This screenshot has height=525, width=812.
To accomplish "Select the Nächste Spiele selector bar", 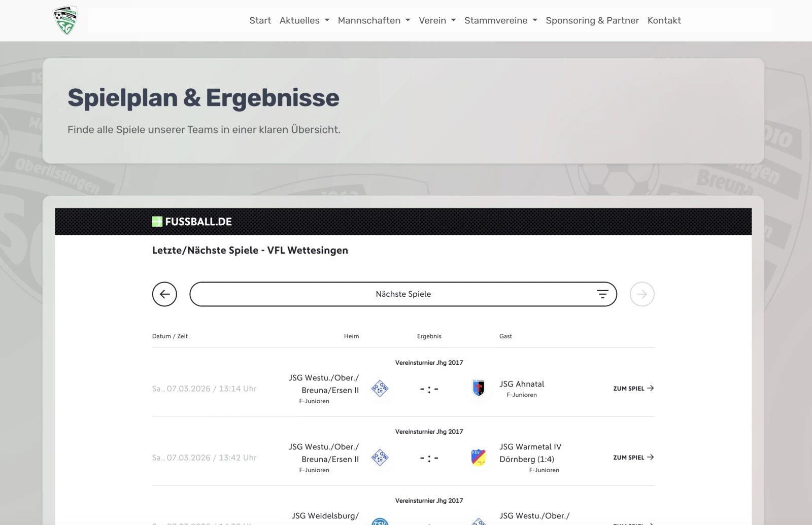I will coord(403,294).
